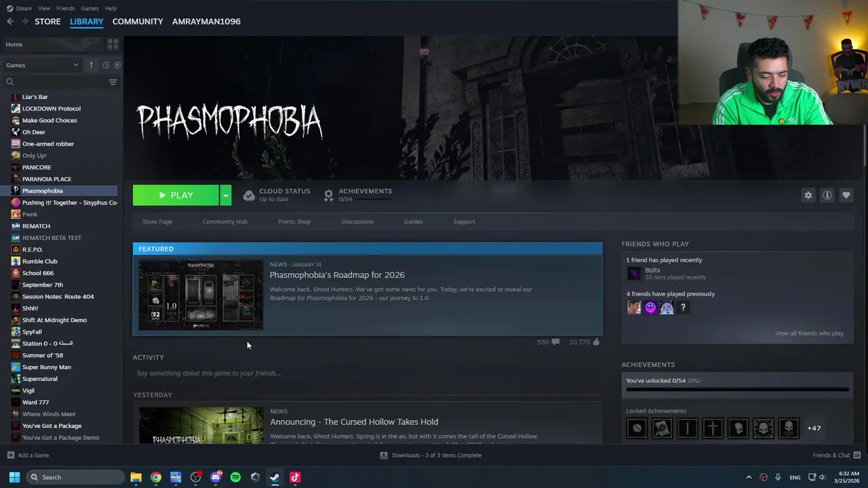
Task: View all friends who play
Action: [809, 333]
